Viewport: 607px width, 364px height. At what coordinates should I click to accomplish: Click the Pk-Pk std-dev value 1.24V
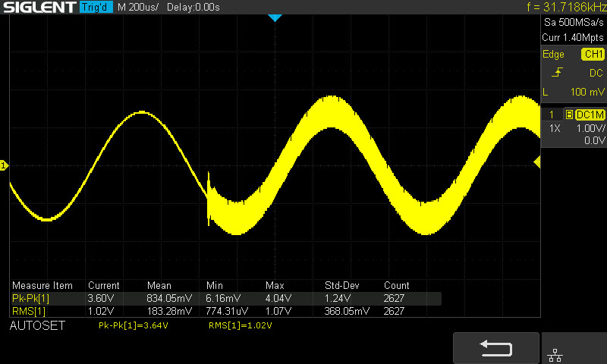click(x=338, y=298)
